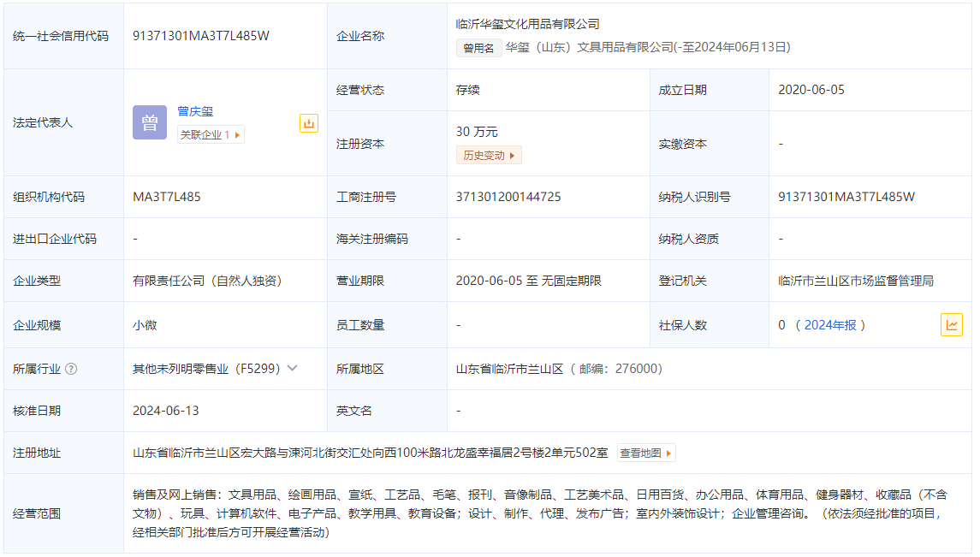Expand the 其他未列明零售业 industry chevron

pos(293,368)
